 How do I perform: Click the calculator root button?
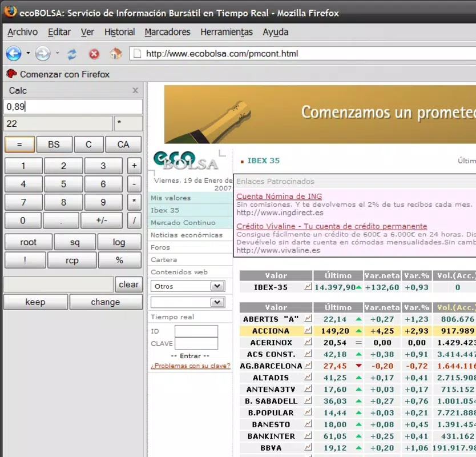28,242
